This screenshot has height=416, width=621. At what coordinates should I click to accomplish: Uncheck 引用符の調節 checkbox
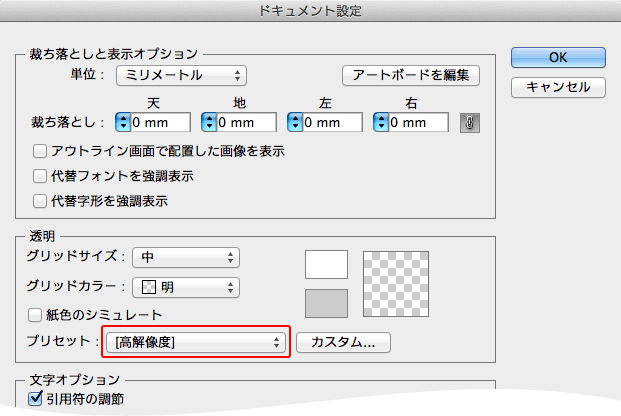click(34, 399)
